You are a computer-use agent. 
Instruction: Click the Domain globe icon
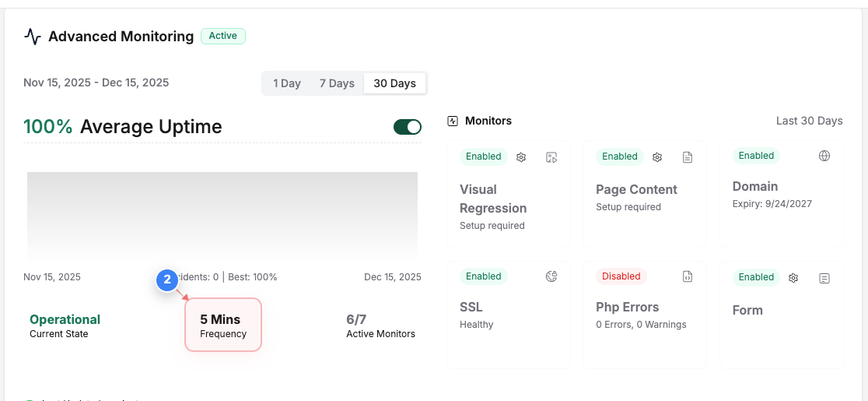pos(824,156)
